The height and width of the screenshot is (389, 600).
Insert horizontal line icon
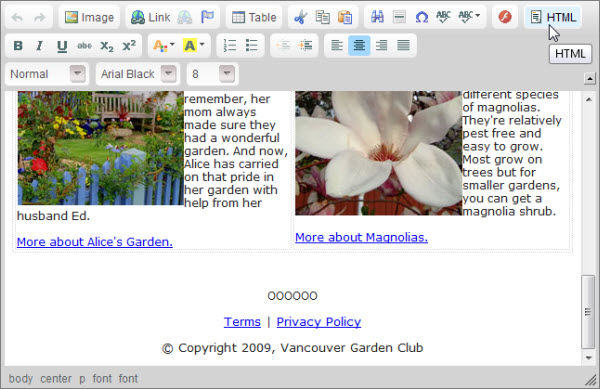(399, 18)
